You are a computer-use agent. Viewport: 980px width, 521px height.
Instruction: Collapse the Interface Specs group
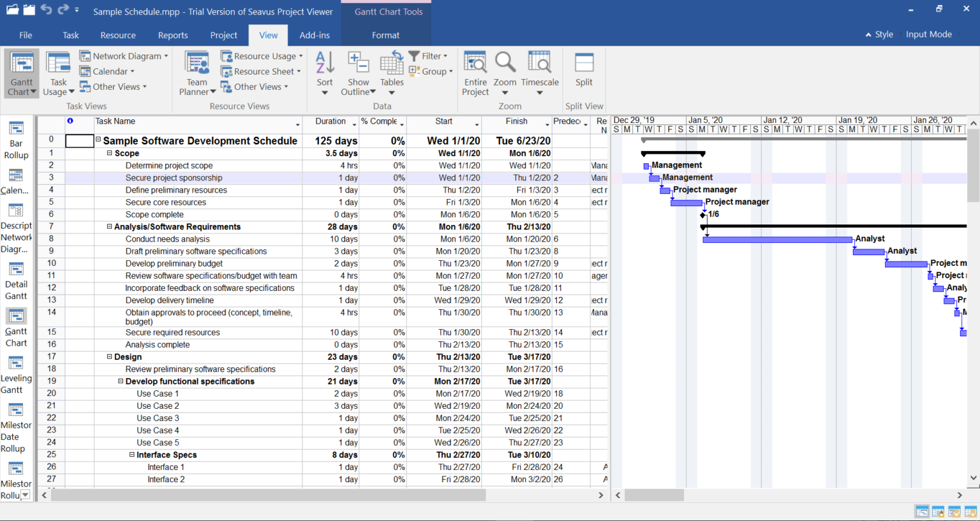click(x=132, y=455)
